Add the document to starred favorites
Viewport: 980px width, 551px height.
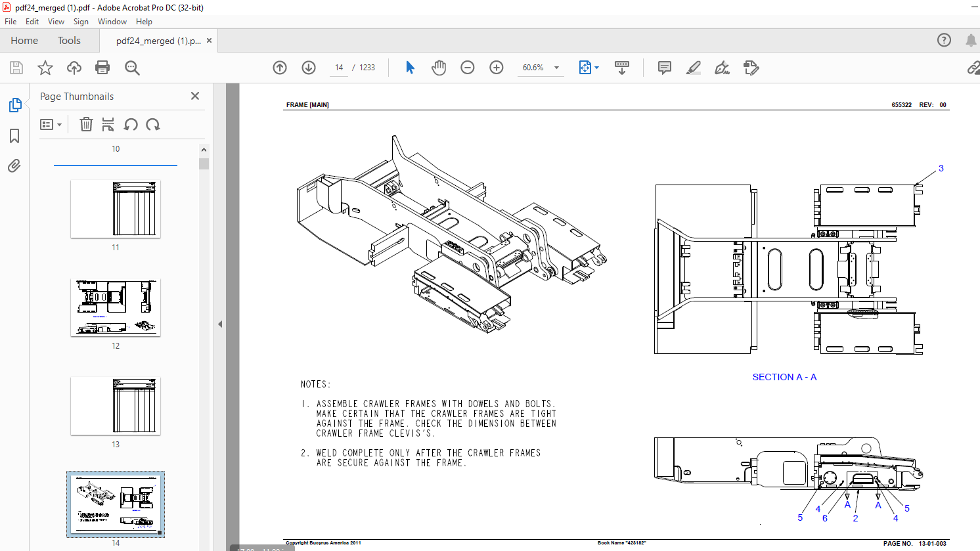tap(45, 68)
